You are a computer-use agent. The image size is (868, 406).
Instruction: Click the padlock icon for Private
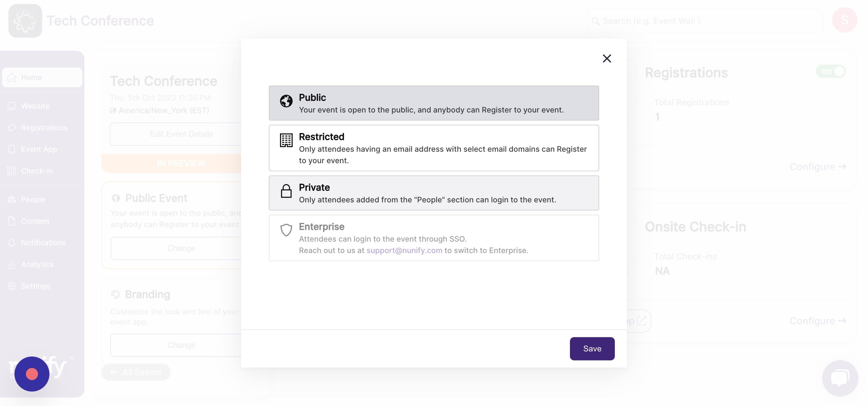(286, 191)
